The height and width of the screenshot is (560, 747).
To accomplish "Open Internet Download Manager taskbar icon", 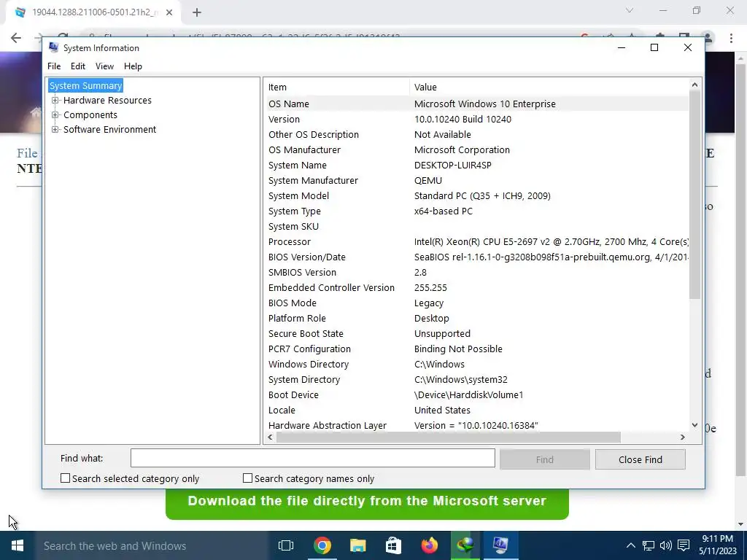I will click(x=465, y=545).
